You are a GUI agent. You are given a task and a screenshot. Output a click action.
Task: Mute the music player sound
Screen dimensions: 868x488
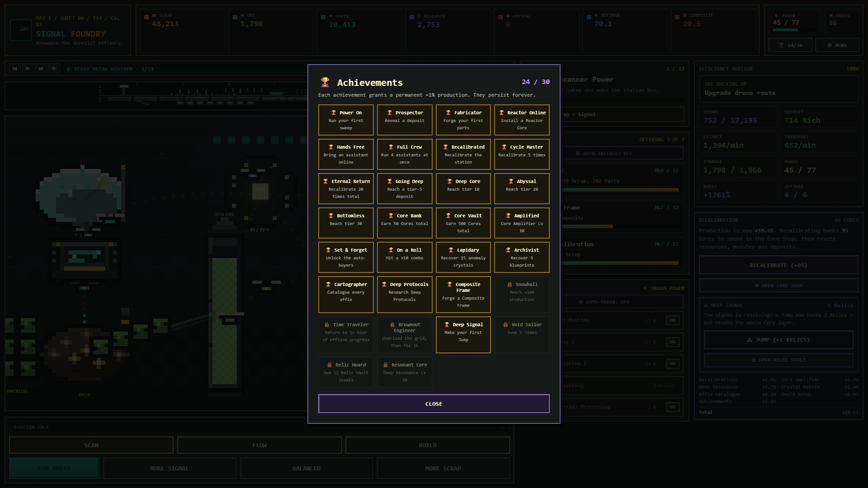coord(54,69)
